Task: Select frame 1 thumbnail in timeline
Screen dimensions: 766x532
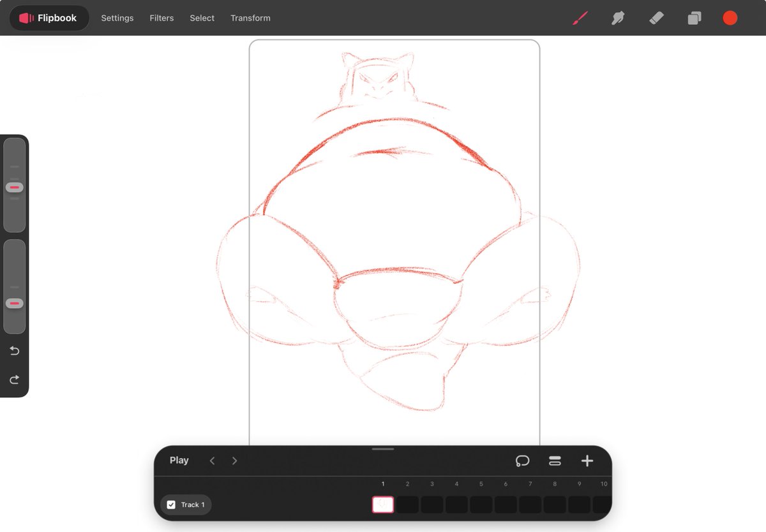Action: click(x=383, y=505)
